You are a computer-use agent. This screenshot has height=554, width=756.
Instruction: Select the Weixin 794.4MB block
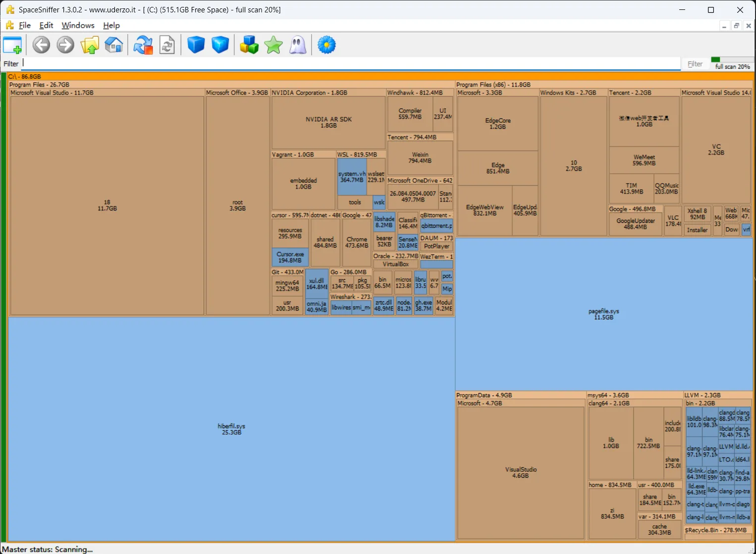coord(420,157)
